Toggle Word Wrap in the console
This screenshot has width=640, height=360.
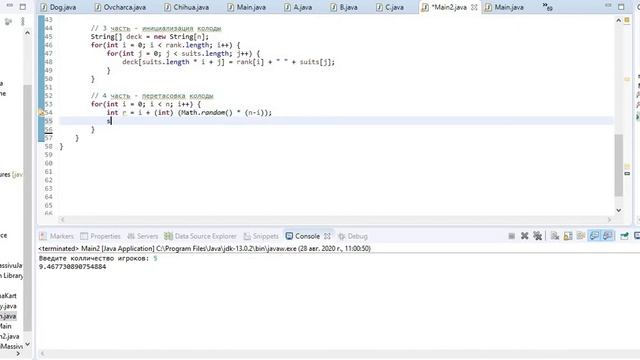click(x=581, y=236)
